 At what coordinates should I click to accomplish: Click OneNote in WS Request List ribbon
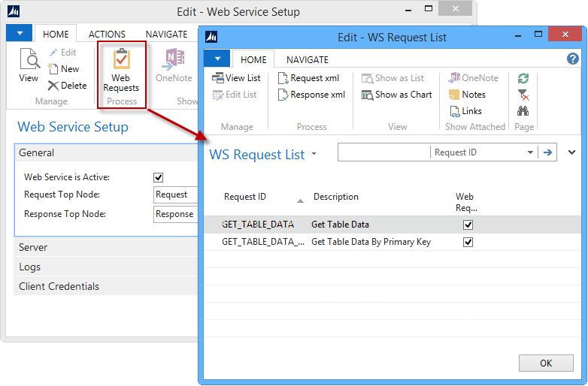tap(473, 78)
